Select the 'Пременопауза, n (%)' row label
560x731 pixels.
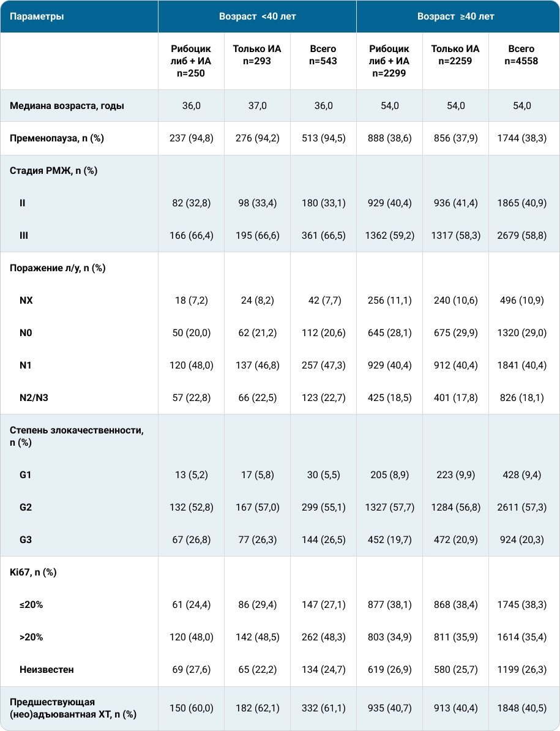57,138
